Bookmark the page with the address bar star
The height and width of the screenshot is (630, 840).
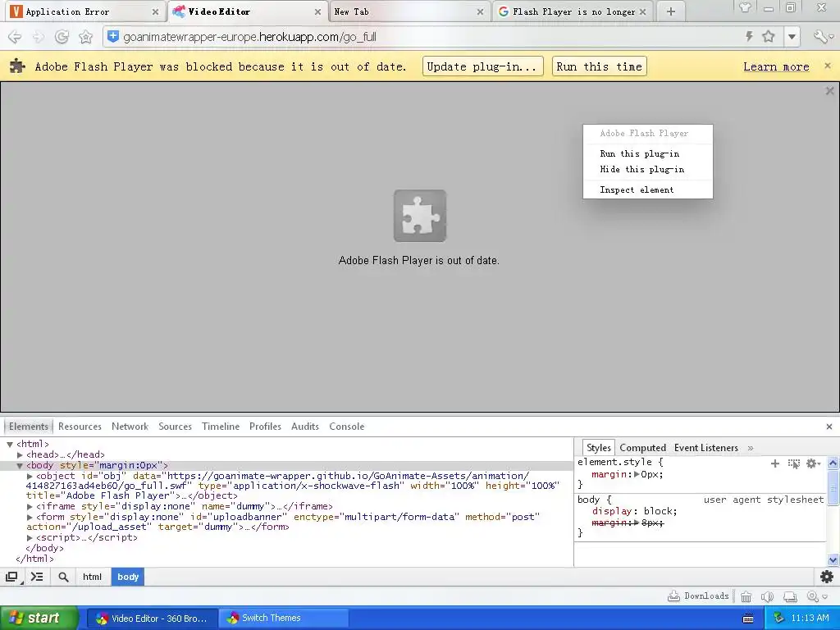769,36
